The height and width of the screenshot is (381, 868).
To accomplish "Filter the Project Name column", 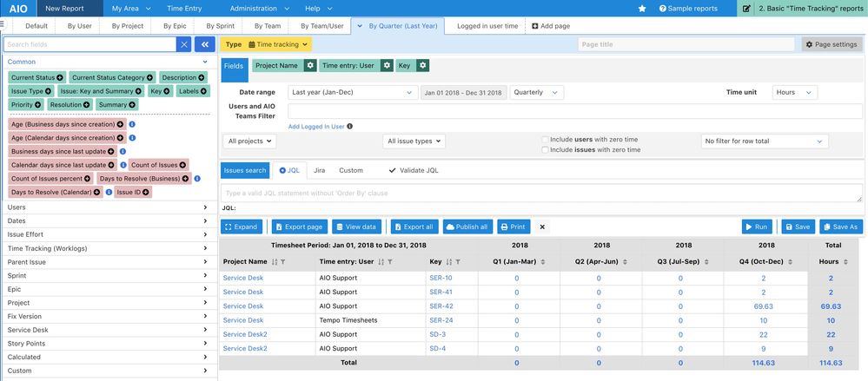I will 282,262.
